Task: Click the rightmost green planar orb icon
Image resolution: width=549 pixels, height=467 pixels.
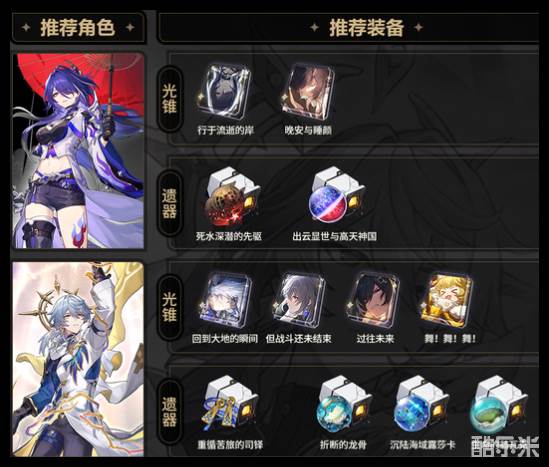Action: (498, 406)
